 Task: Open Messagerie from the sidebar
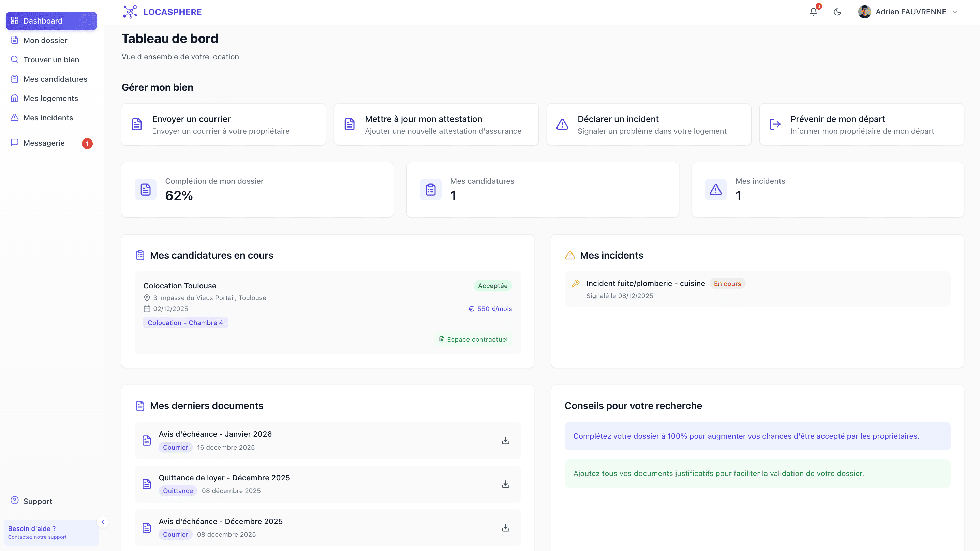(44, 143)
